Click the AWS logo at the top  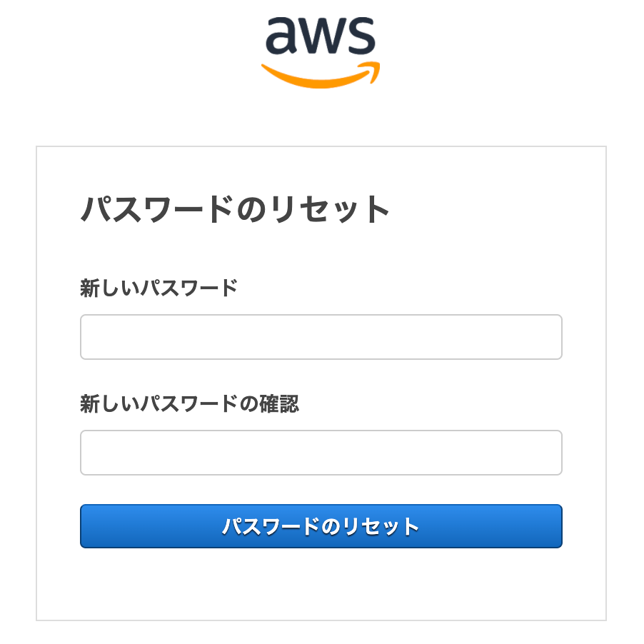[x=321, y=53]
